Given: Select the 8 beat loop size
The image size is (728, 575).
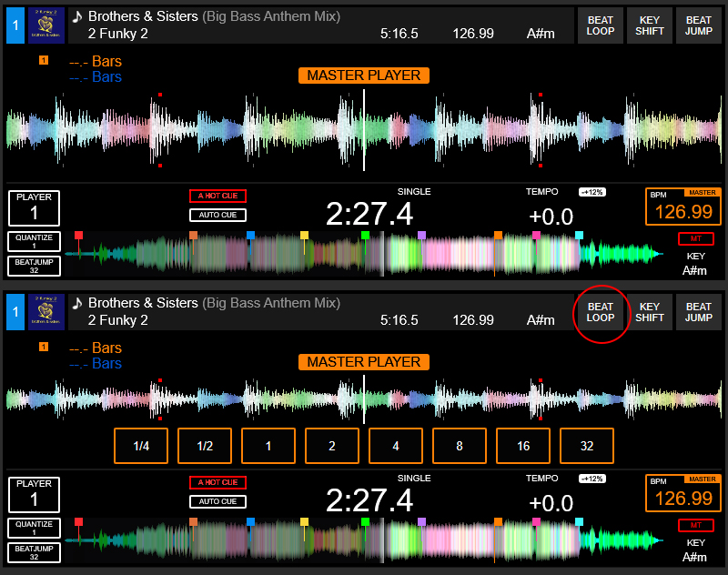Looking at the screenshot, I should click(x=460, y=446).
